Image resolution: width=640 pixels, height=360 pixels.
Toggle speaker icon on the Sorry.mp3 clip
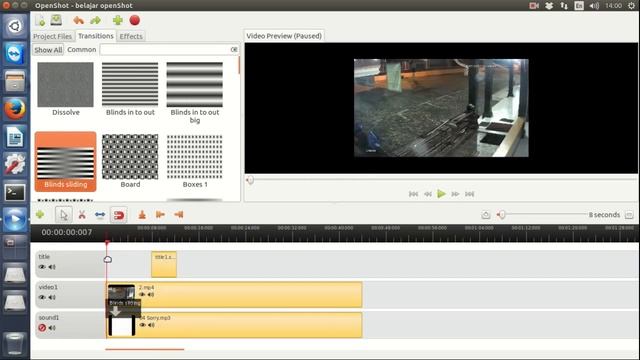[151, 325]
